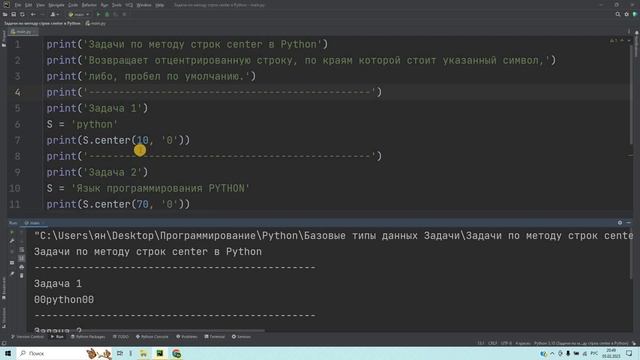Toggle scroll to end in Run console
The image size is (640, 360).
[x=22, y=258]
